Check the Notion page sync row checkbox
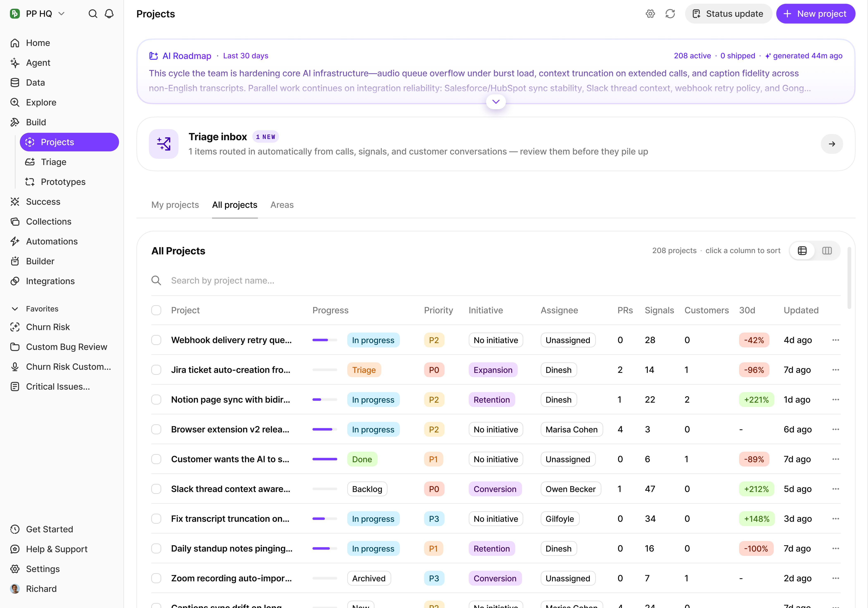 [156, 400]
